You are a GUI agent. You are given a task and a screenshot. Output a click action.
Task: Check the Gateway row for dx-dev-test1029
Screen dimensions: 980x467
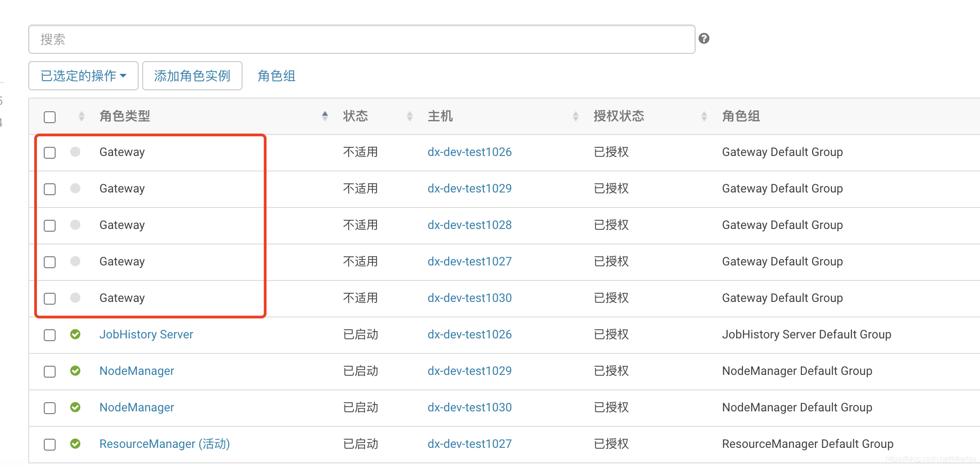tap(50, 189)
